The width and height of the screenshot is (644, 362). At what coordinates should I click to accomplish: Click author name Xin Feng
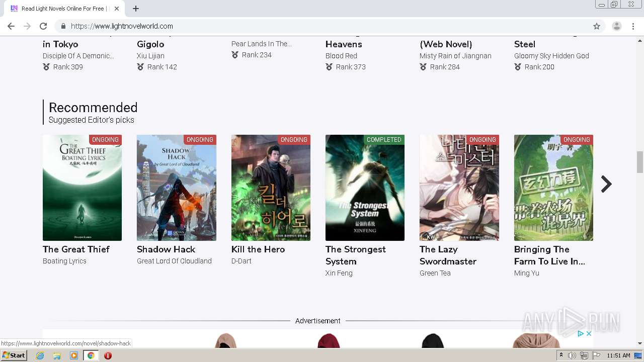339,273
